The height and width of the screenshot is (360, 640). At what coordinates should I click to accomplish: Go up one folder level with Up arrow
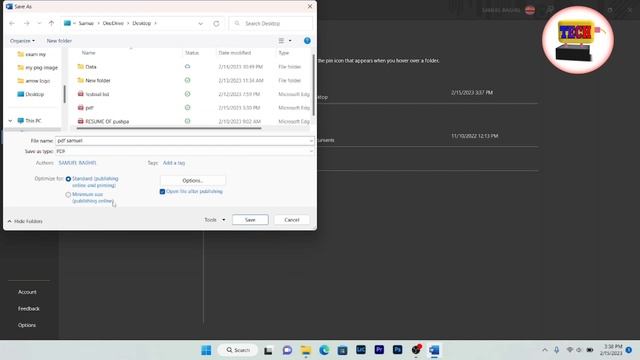pyautogui.click(x=51, y=24)
